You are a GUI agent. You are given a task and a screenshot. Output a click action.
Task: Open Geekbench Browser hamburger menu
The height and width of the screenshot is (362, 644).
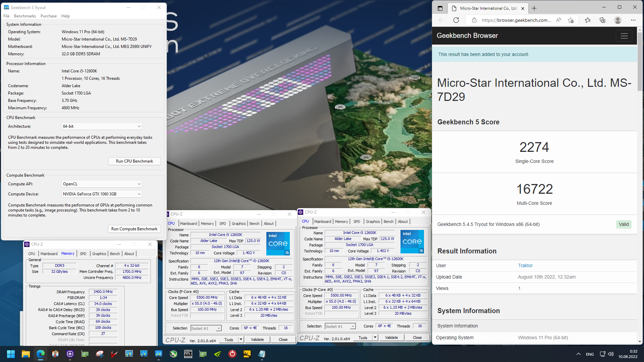pyautogui.click(x=624, y=36)
